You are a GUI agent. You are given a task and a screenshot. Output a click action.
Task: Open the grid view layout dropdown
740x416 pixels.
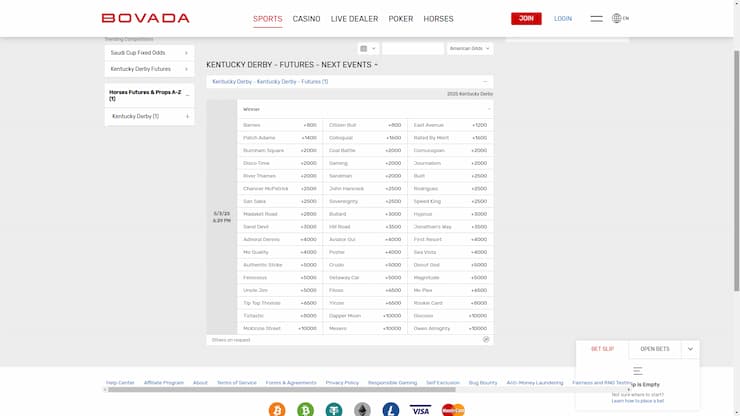coord(368,49)
